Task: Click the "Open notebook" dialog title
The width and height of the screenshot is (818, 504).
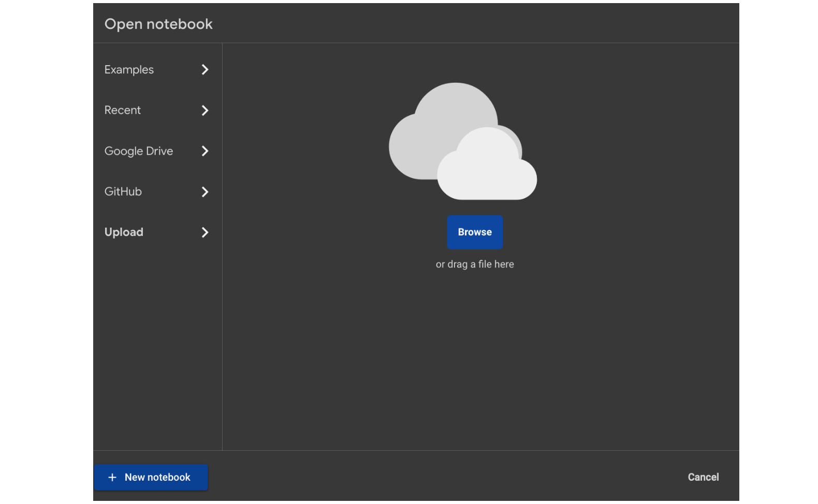Action: coord(158,24)
